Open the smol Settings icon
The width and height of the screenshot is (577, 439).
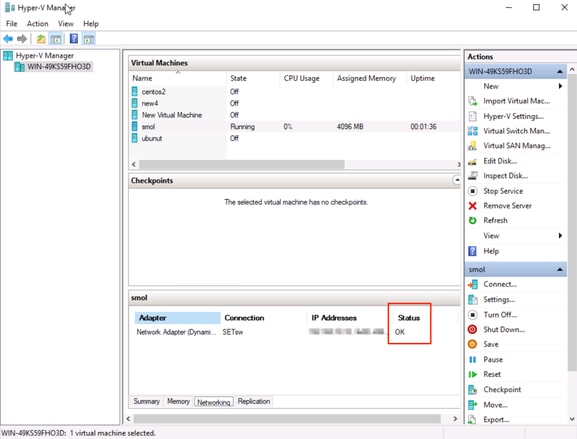tap(472, 300)
